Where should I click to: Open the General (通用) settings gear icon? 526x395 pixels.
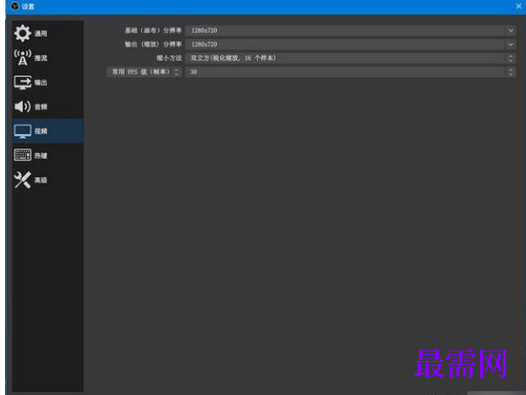(x=22, y=33)
